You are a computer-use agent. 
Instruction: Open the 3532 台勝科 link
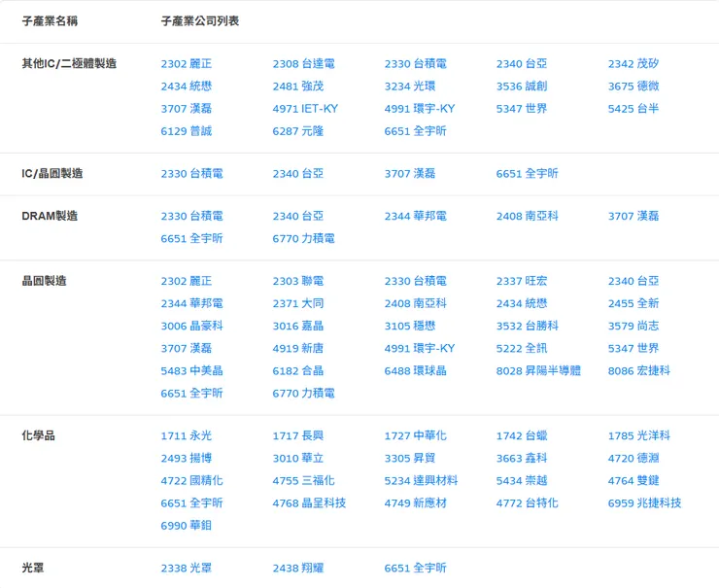point(528,327)
